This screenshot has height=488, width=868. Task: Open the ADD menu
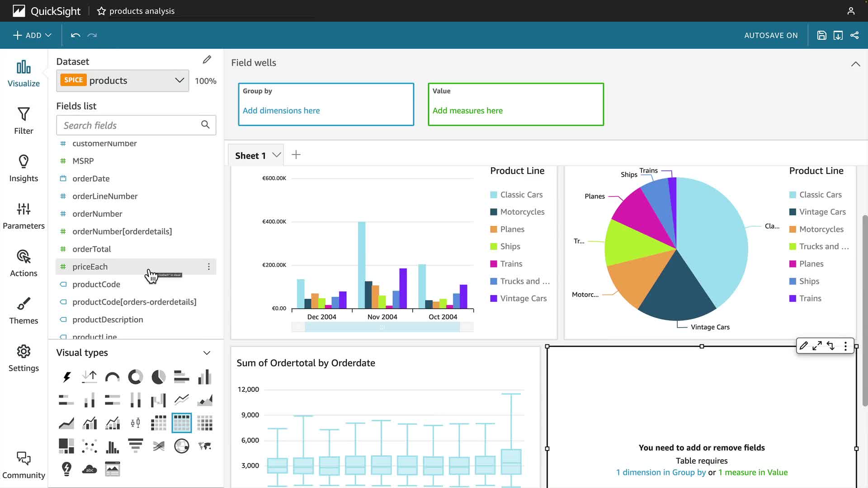32,35
